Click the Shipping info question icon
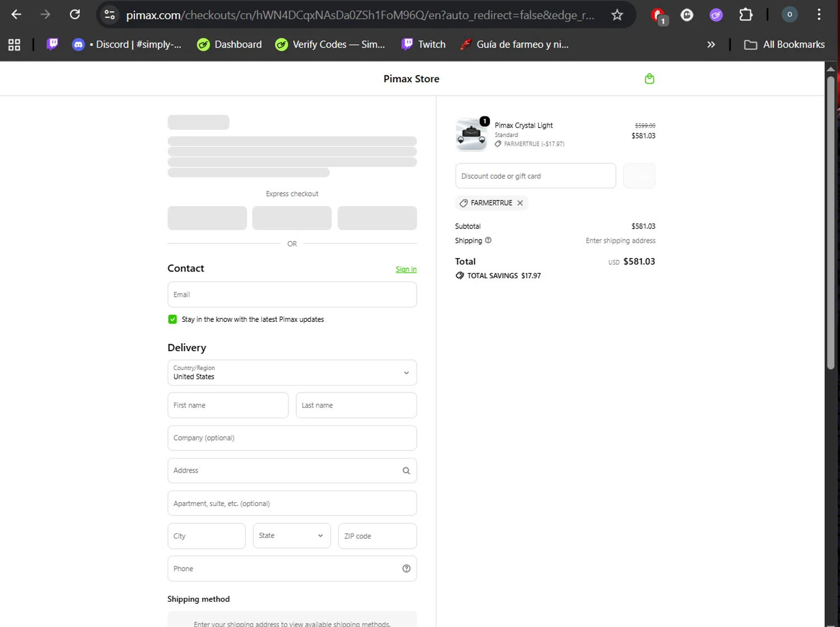 point(488,240)
